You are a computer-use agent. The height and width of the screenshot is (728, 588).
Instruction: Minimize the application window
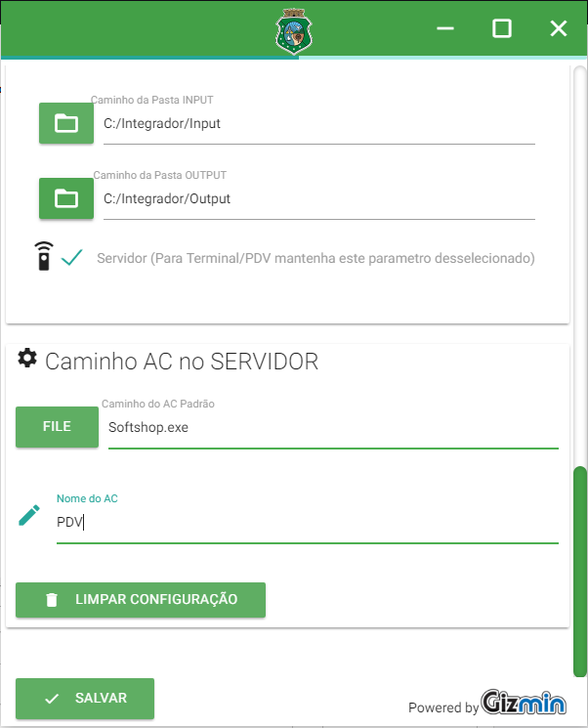tap(445, 28)
